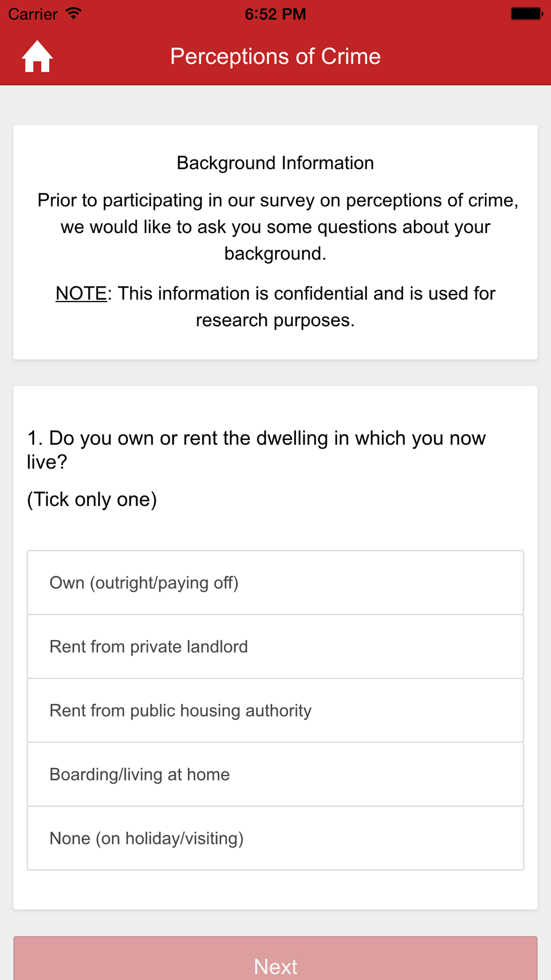Tap "This information is confidential" sentence

pos(306,293)
